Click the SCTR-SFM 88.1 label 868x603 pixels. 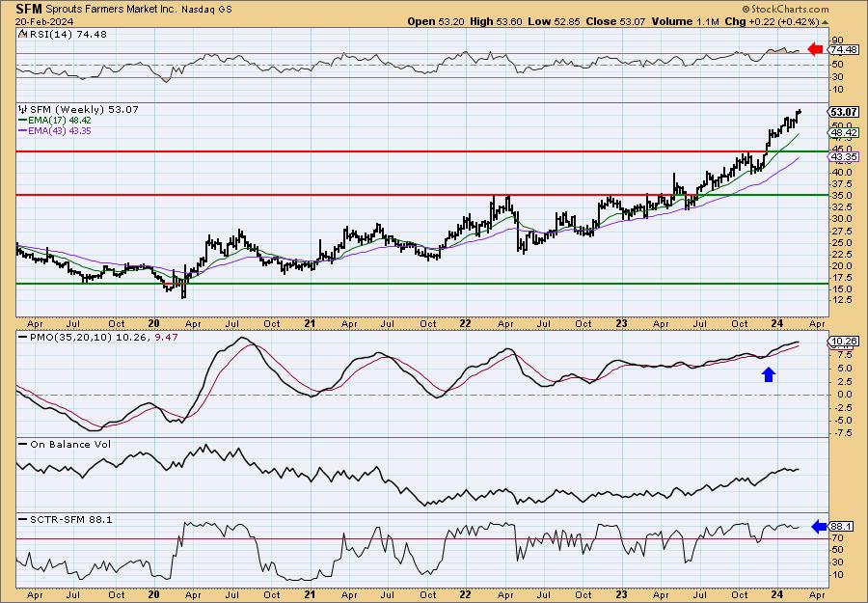[x=70, y=520]
